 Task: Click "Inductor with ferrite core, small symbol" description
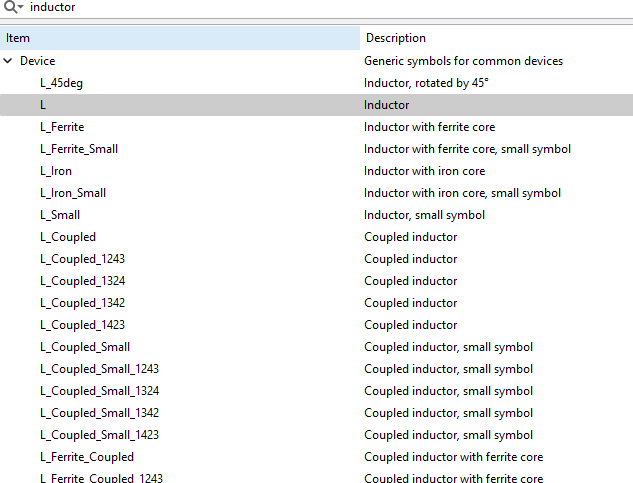coord(467,149)
